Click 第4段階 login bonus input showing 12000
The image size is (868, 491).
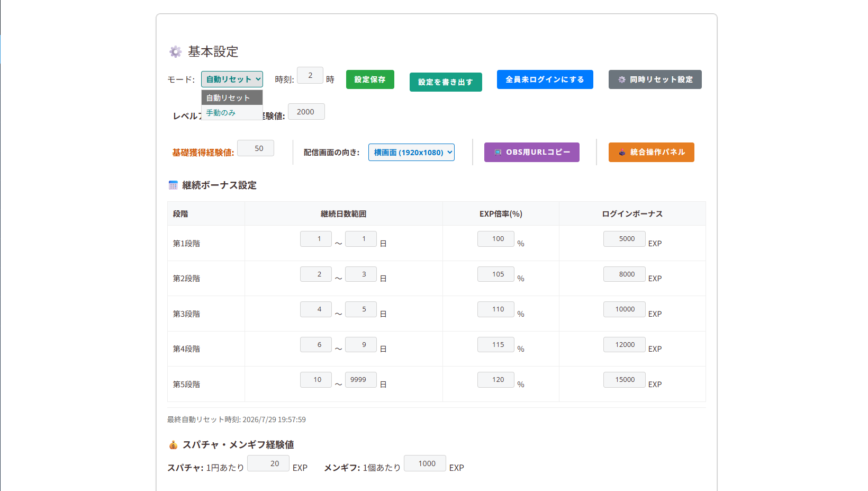click(625, 345)
